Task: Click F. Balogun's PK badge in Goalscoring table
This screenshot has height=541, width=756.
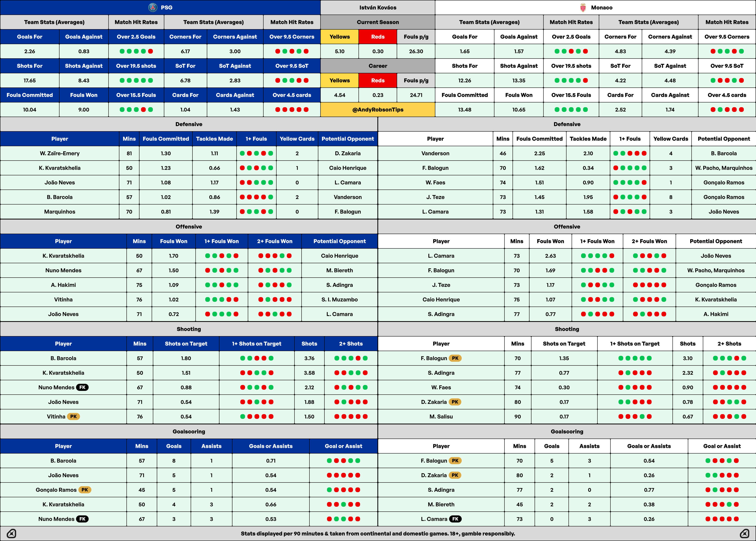Action: coord(455,460)
